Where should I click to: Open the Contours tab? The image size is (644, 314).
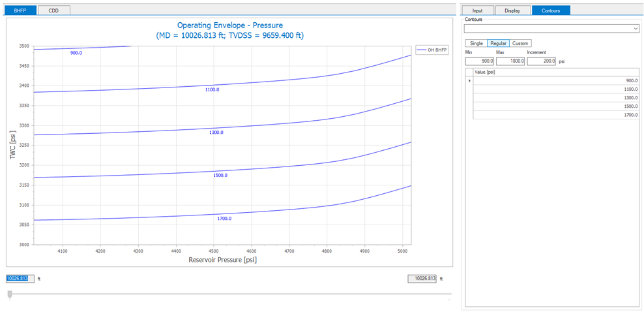coord(551,10)
